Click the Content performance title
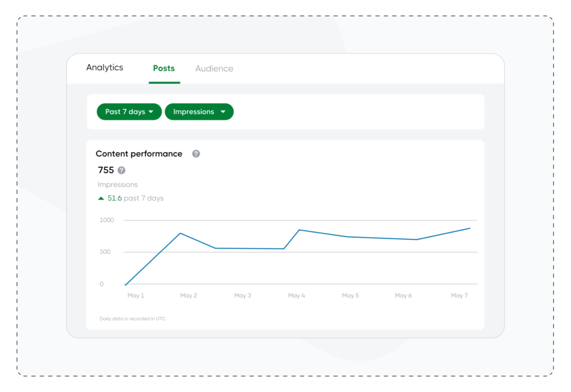Screen dimensions: 571x392 [x=139, y=154]
